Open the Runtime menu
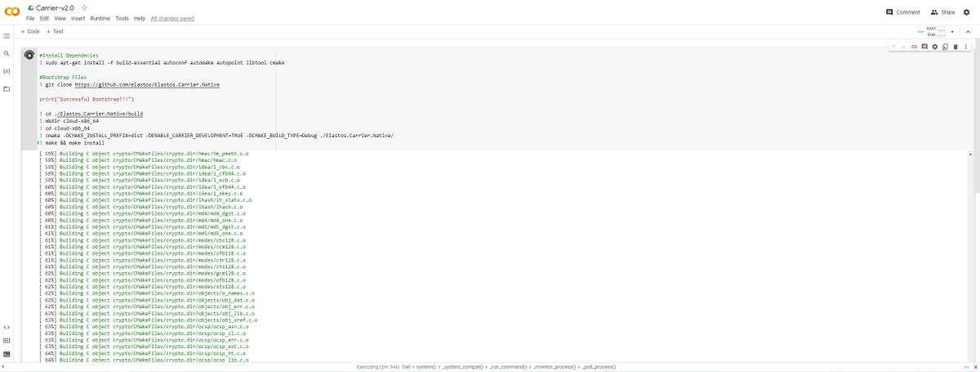 100,18
